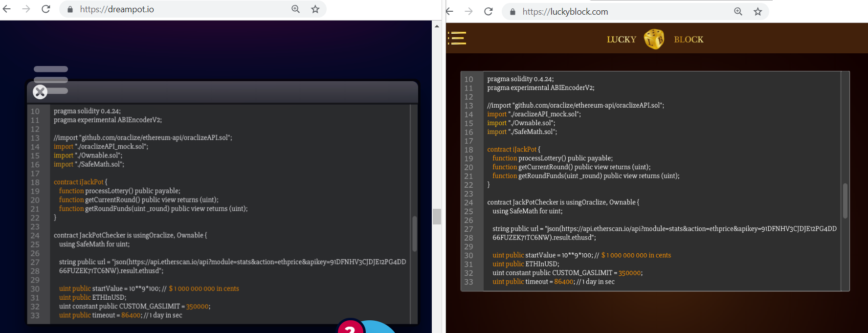The height and width of the screenshot is (333, 868).
Task: Open the Lucky Block hamburger menu
Action: point(457,38)
